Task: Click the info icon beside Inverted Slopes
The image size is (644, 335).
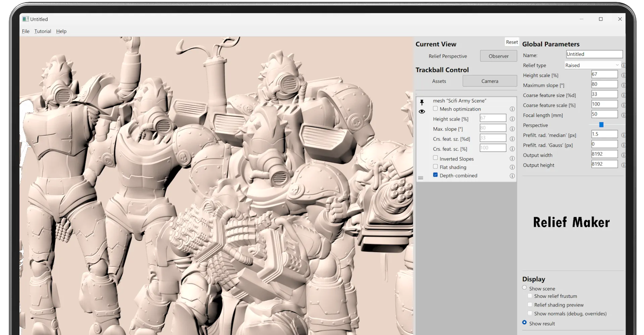Action: click(512, 158)
